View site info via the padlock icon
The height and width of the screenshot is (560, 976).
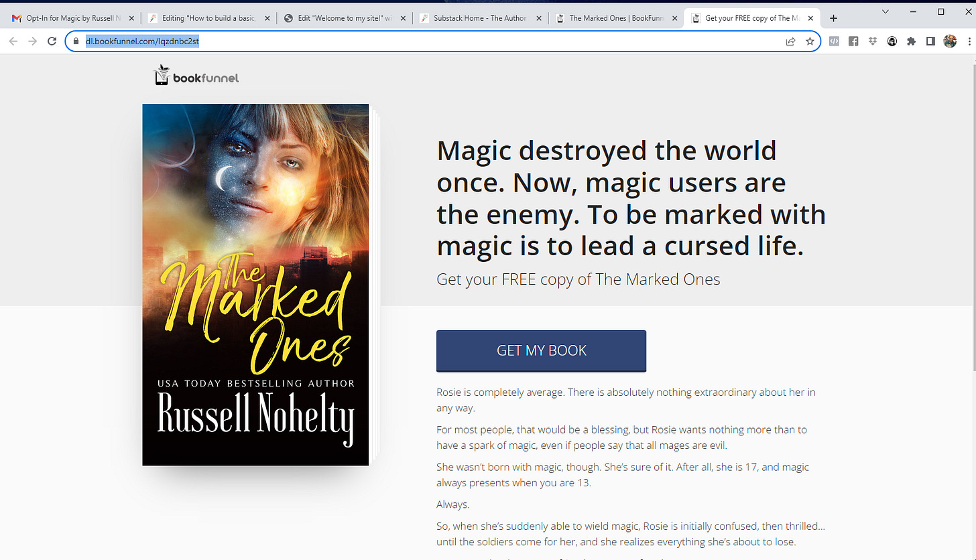coord(76,42)
